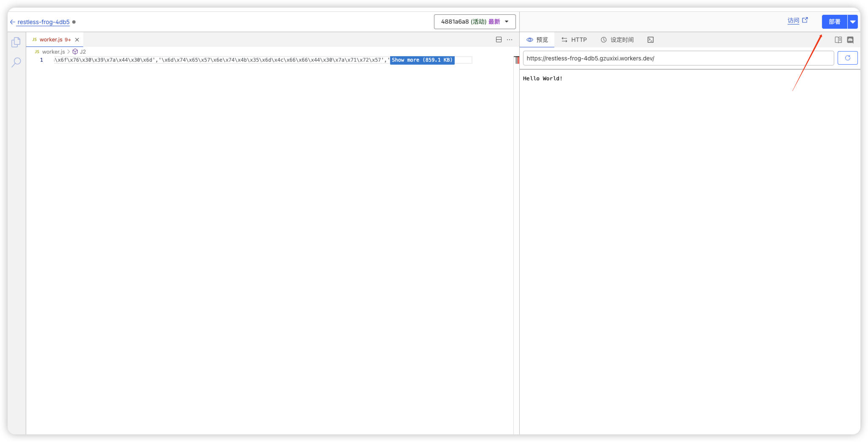Open the editor more actions ellipsis
868x442 pixels.
tap(510, 40)
